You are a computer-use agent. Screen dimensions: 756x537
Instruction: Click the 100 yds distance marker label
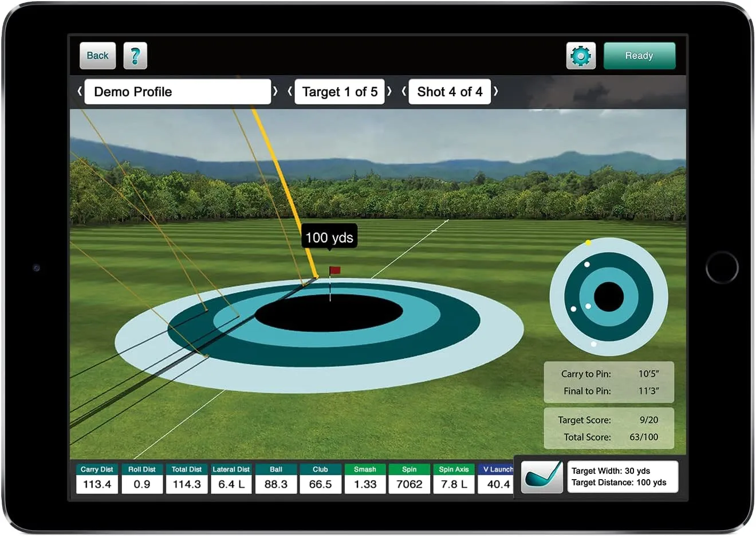tap(329, 237)
